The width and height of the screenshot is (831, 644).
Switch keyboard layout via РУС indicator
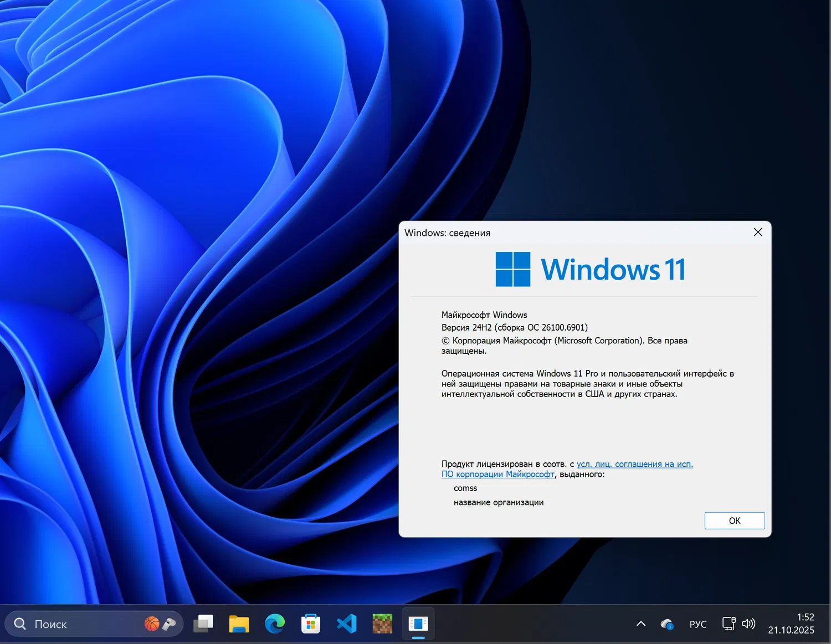pyautogui.click(x=697, y=624)
